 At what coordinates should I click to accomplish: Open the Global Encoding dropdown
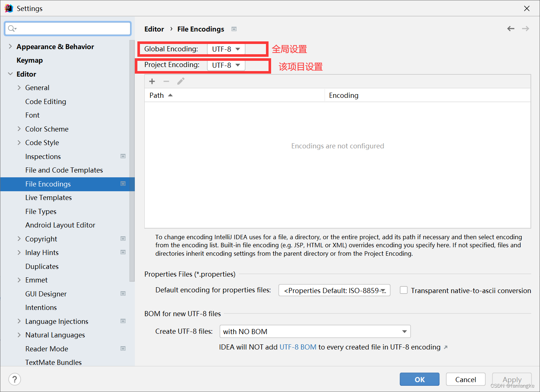pyautogui.click(x=226, y=49)
